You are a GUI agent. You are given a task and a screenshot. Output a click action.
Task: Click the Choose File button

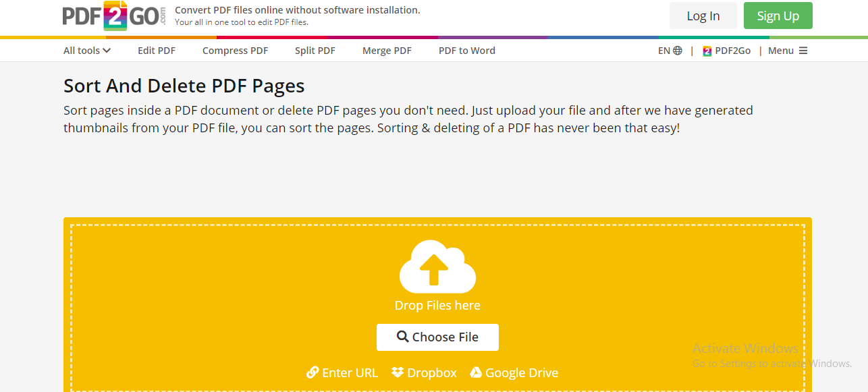[x=437, y=337]
